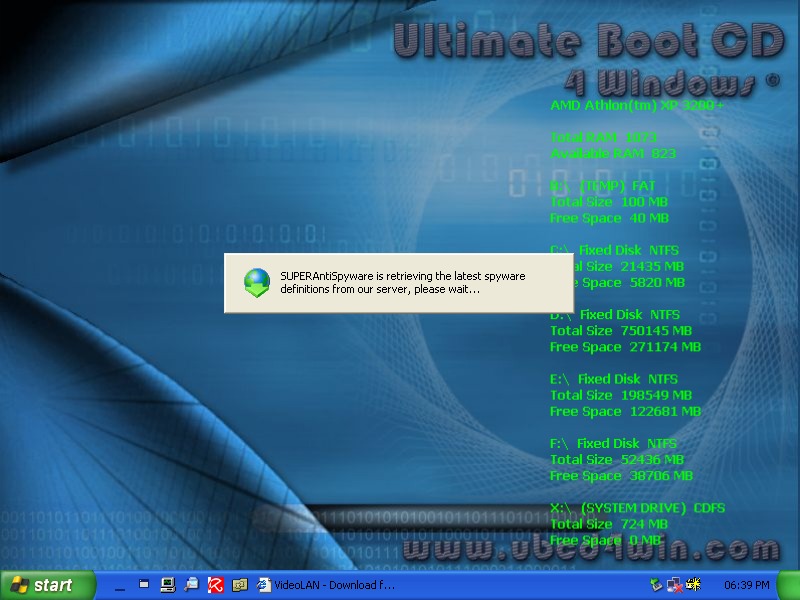Click the small dash icon in Quick Launch

[x=119, y=584]
